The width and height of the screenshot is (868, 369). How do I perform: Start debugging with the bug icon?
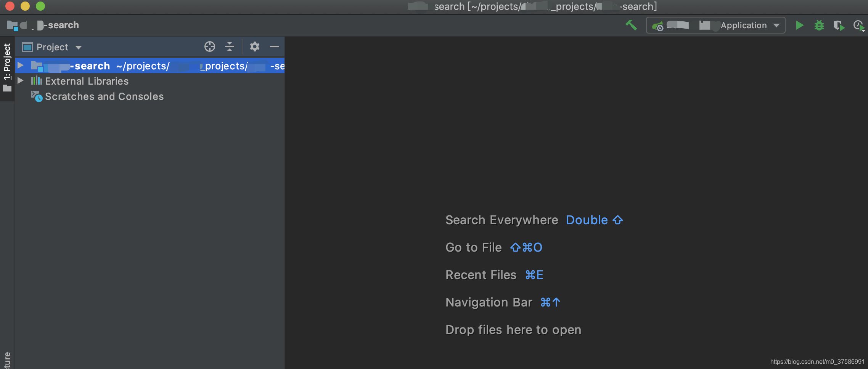point(819,26)
